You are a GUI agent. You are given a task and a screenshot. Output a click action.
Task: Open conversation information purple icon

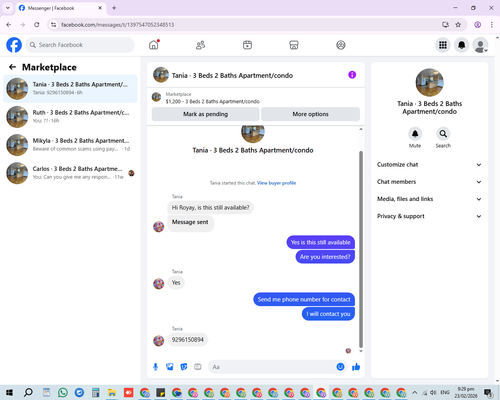tap(352, 75)
